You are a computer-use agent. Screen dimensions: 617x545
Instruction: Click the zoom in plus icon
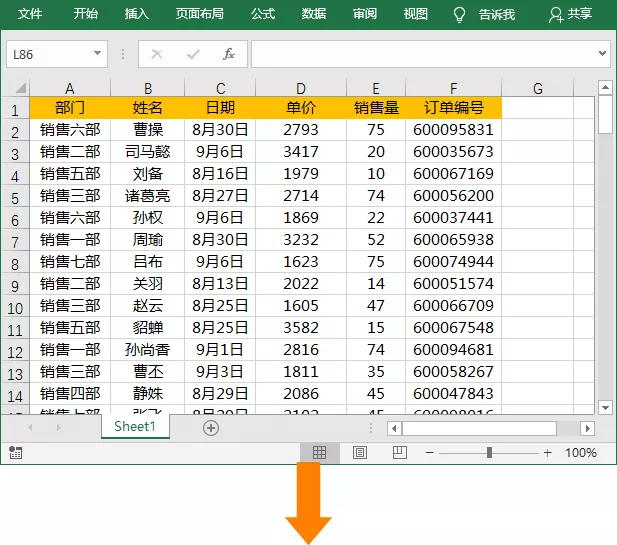coord(547,453)
